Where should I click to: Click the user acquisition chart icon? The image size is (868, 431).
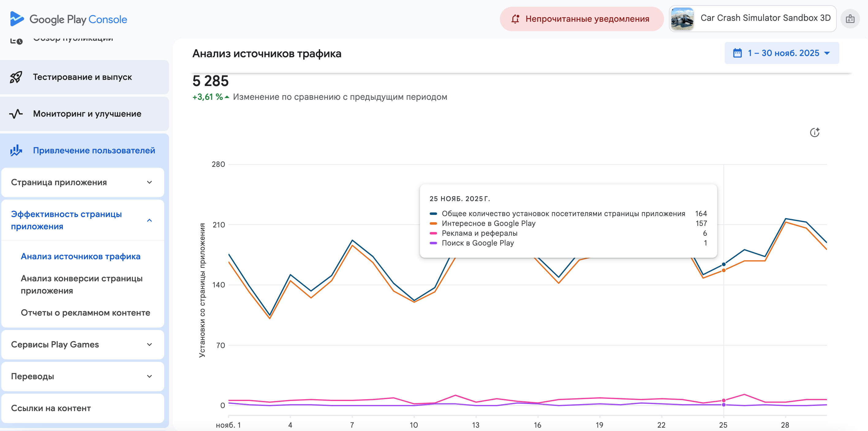[16, 151]
